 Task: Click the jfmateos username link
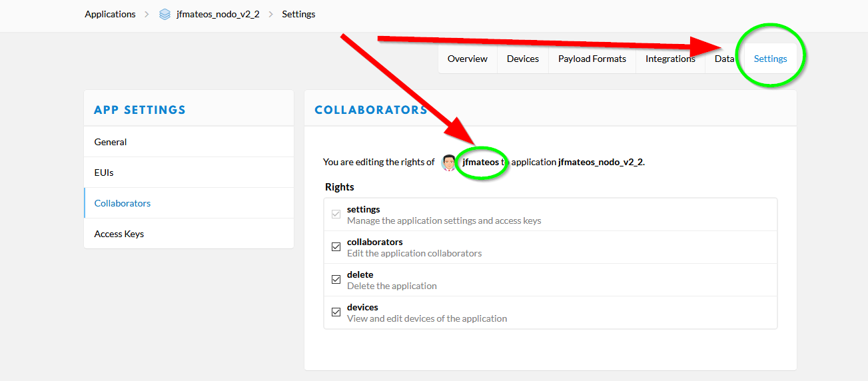point(480,162)
